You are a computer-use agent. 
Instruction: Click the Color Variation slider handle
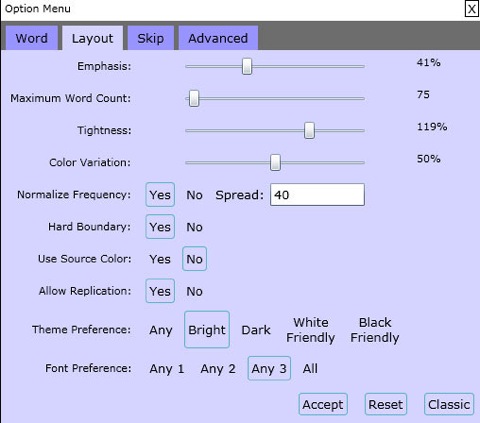click(x=275, y=162)
